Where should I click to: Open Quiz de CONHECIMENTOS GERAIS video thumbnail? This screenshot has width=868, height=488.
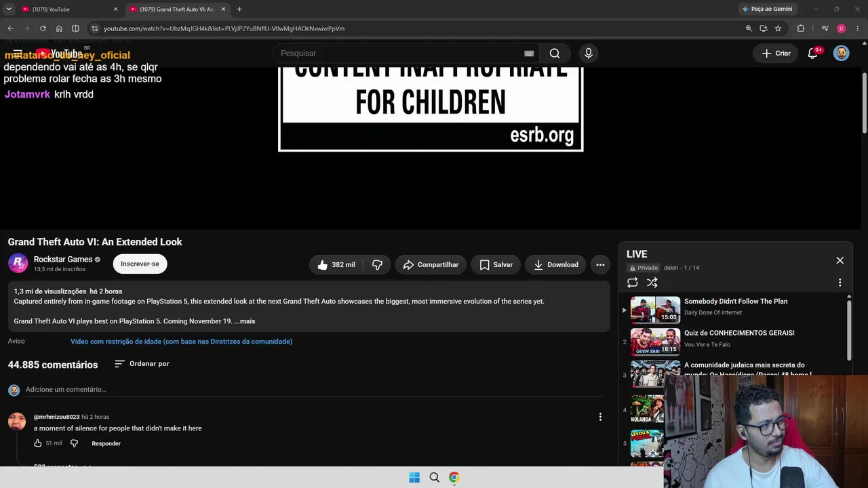click(x=655, y=342)
